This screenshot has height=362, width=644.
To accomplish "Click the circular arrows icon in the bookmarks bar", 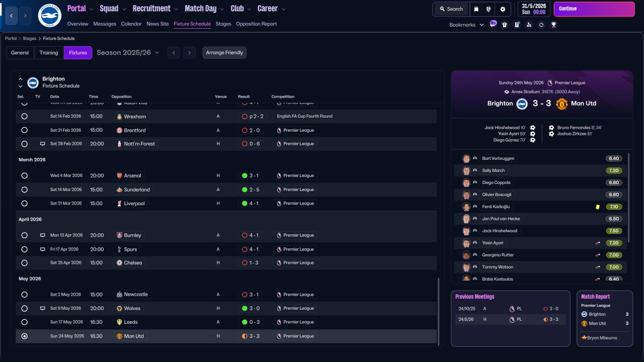I will click(541, 25).
